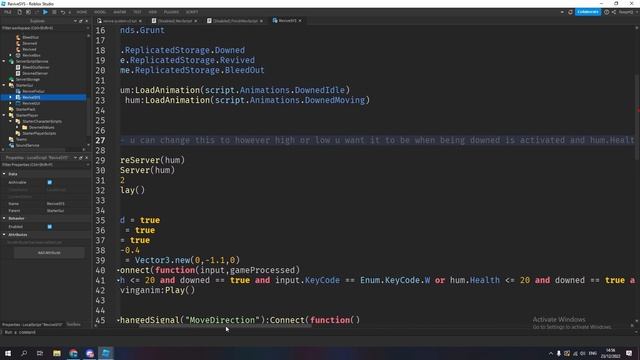640x360 pixels.
Task: Open the PLUGINS ribbon tab
Action: point(171,12)
